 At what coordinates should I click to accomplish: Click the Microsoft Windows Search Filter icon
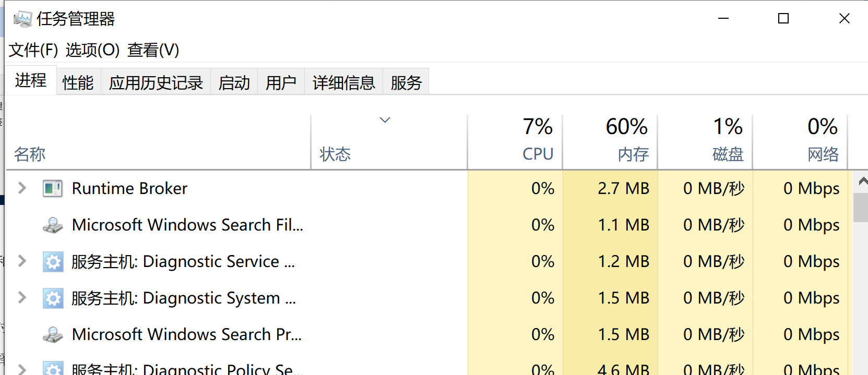(53, 225)
